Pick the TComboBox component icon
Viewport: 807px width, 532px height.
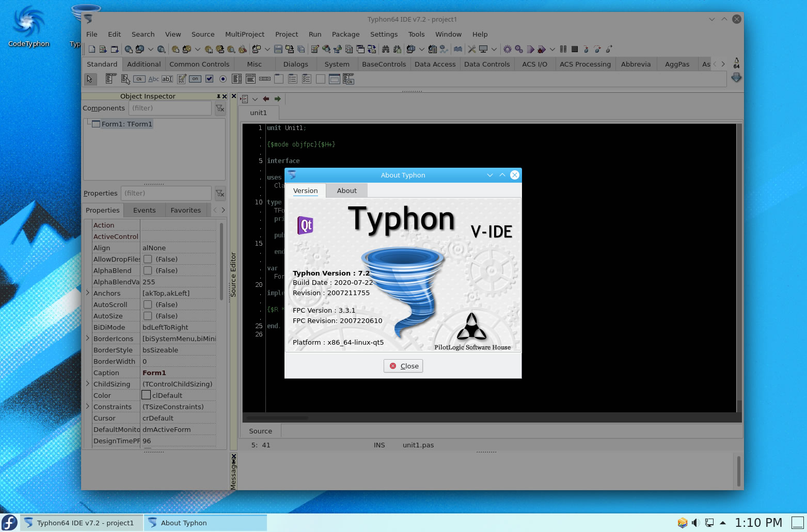pos(250,79)
